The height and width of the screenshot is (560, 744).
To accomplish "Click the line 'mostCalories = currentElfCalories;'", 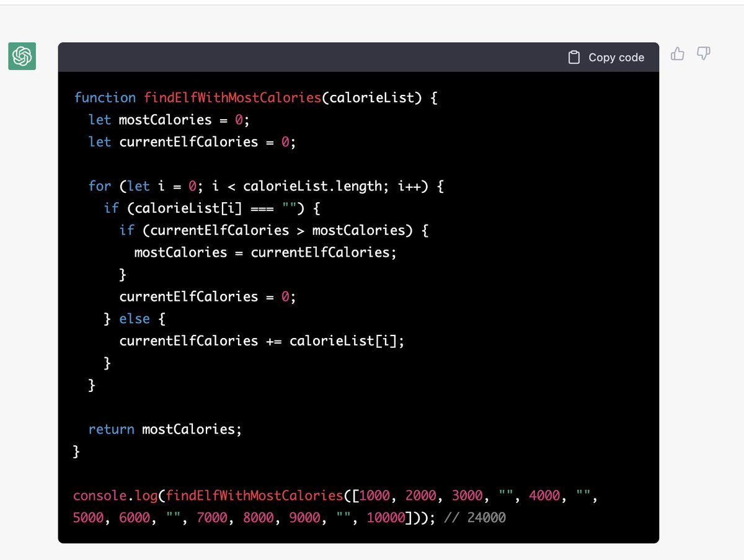I will click(265, 252).
